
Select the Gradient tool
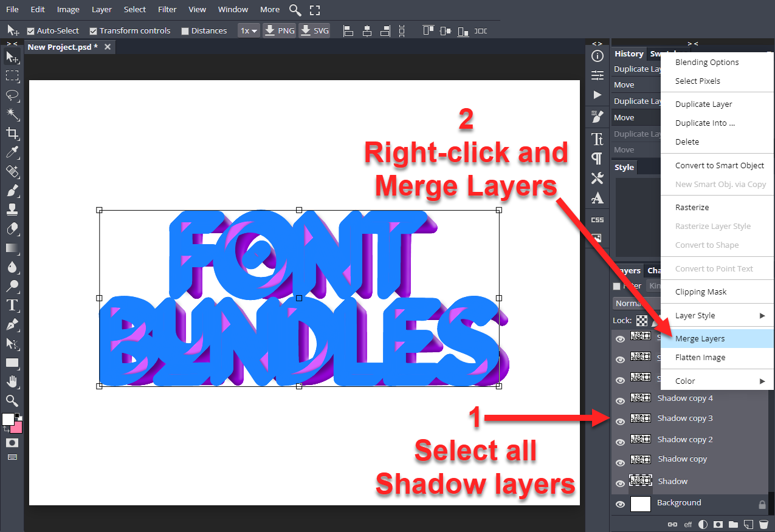click(x=12, y=248)
